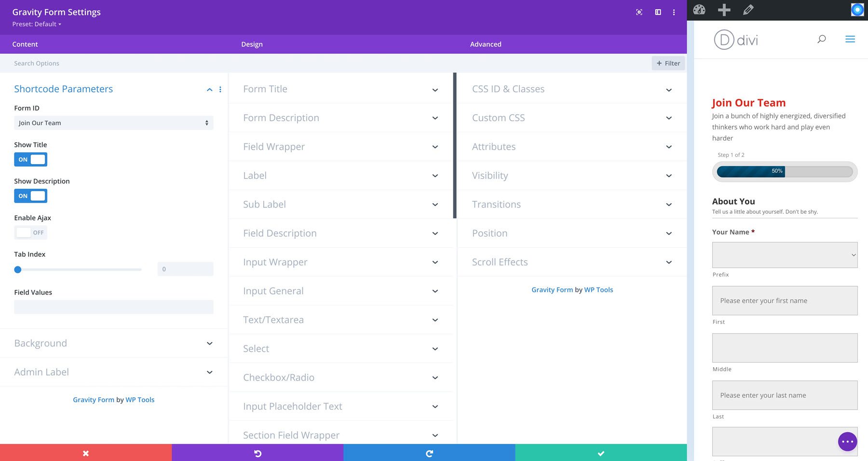Expand the Background settings section
868x461 pixels.
coord(113,343)
